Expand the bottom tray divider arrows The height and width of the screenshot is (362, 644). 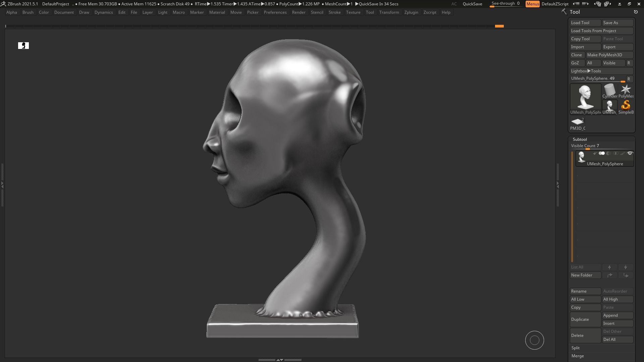279,360
